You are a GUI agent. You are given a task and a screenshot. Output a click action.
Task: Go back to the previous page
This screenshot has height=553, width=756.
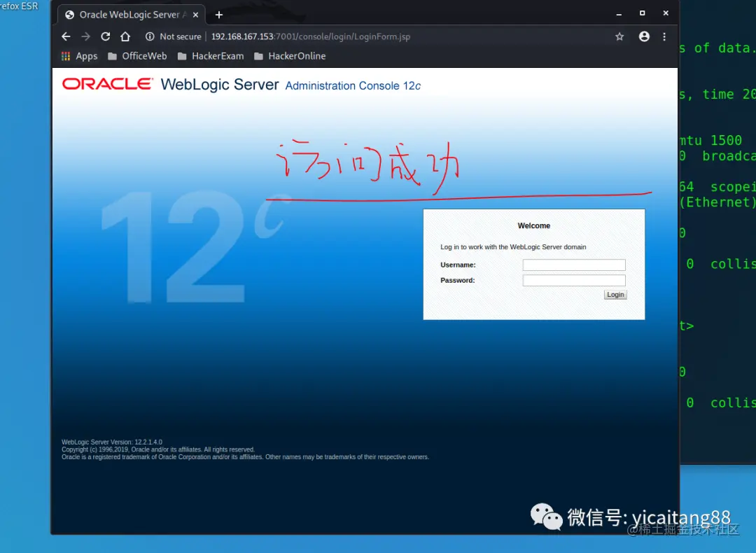coord(66,36)
